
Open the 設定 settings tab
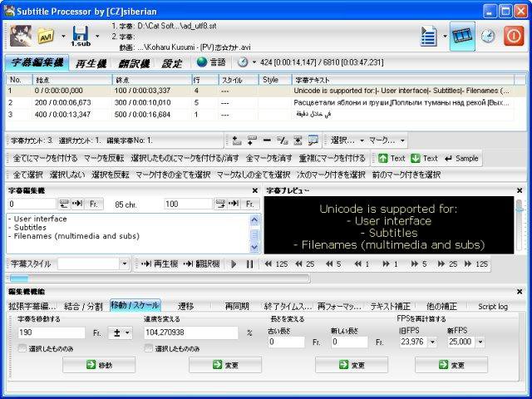(172, 63)
